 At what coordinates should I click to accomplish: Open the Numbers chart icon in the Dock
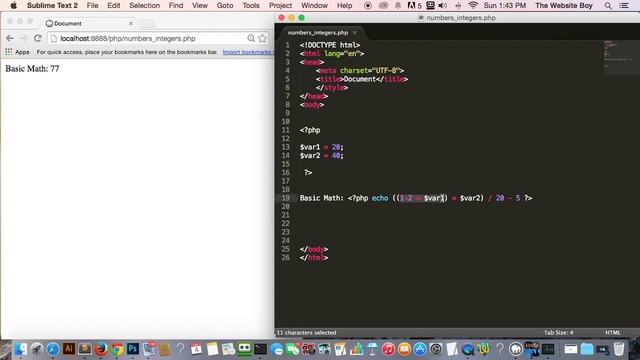coord(356,349)
